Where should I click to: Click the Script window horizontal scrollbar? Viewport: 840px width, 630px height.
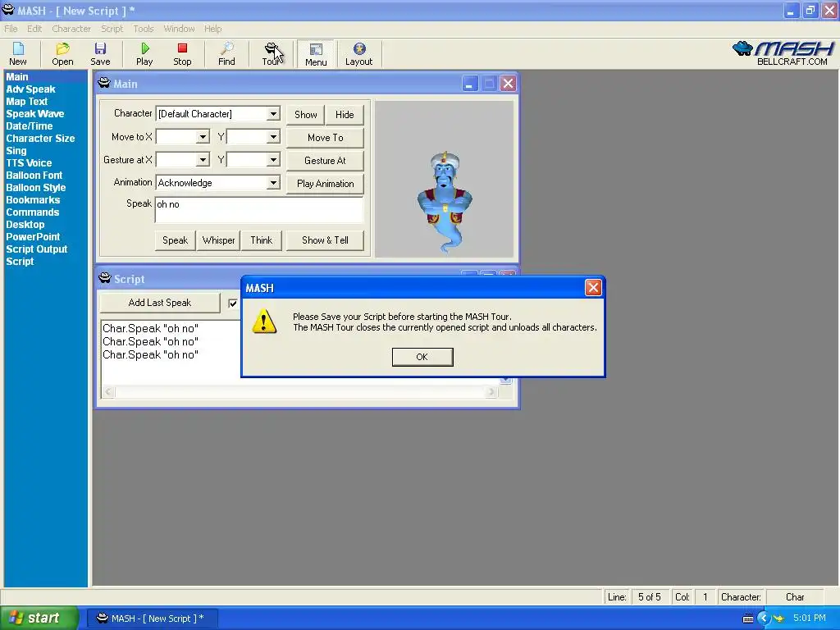click(x=299, y=392)
